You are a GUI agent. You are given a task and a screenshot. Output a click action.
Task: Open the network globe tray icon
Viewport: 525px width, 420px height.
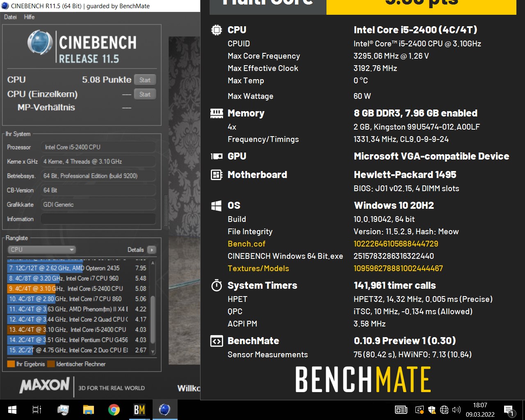pyautogui.click(x=444, y=410)
